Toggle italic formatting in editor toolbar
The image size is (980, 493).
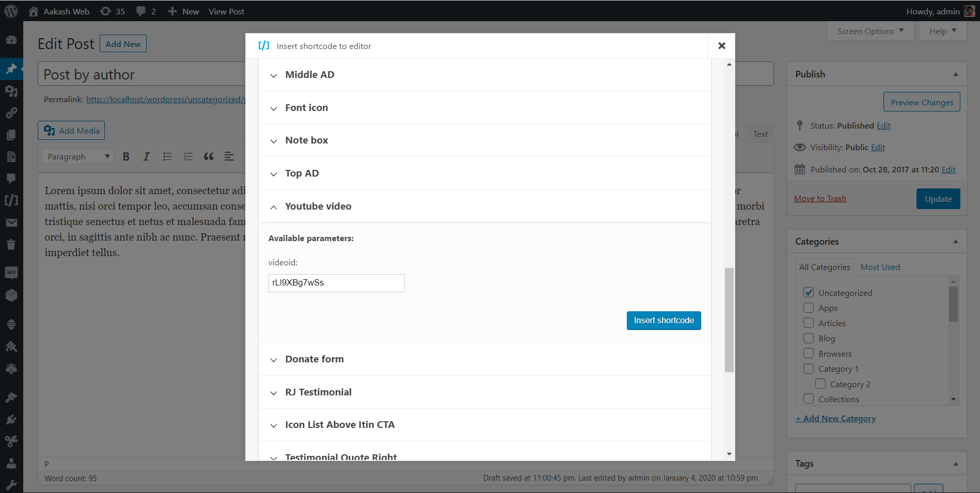pyautogui.click(x=147, y=156)
